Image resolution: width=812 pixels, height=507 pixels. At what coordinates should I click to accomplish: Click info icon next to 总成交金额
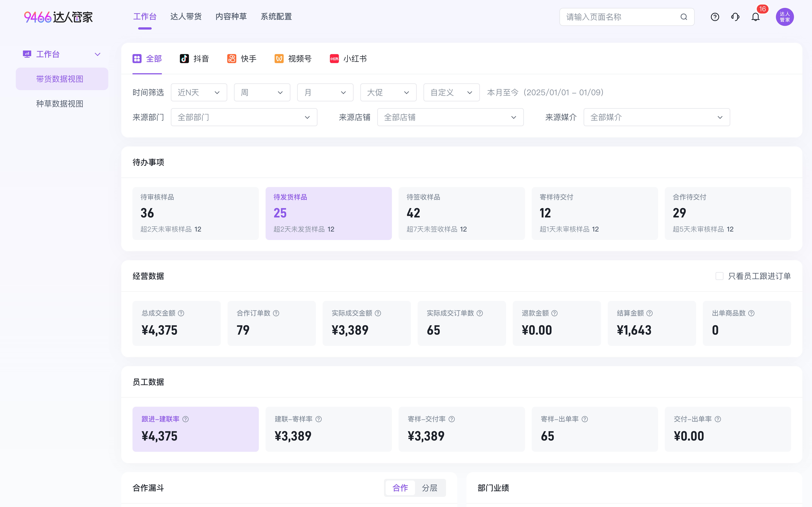(181, 313)
